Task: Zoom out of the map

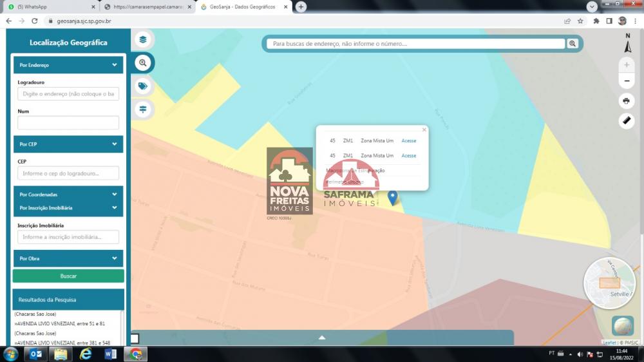Action: 626,81
